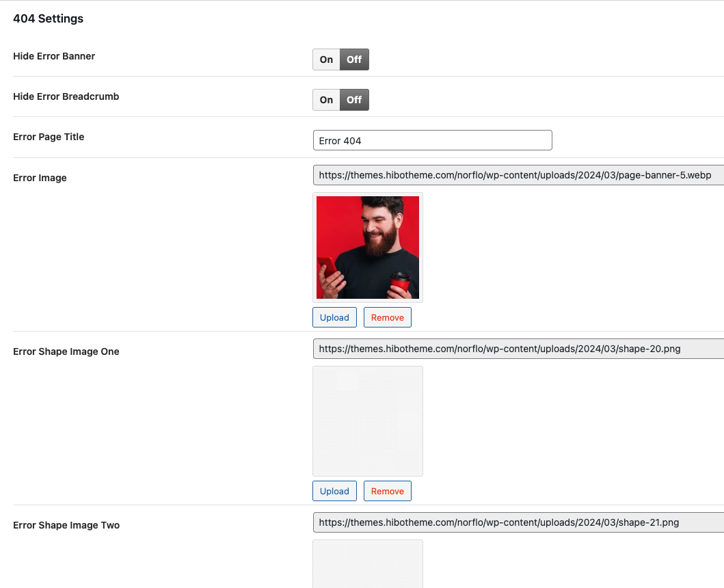This screenshot has height=588, width=724.
Task: Click the shape-20.png URL field
Action: click(518, 349)
